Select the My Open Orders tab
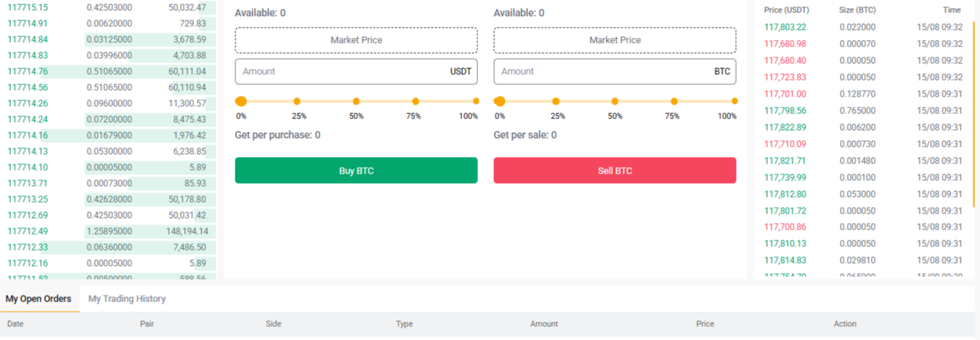This screenshot has width=980, height=340. coord(39,299)
